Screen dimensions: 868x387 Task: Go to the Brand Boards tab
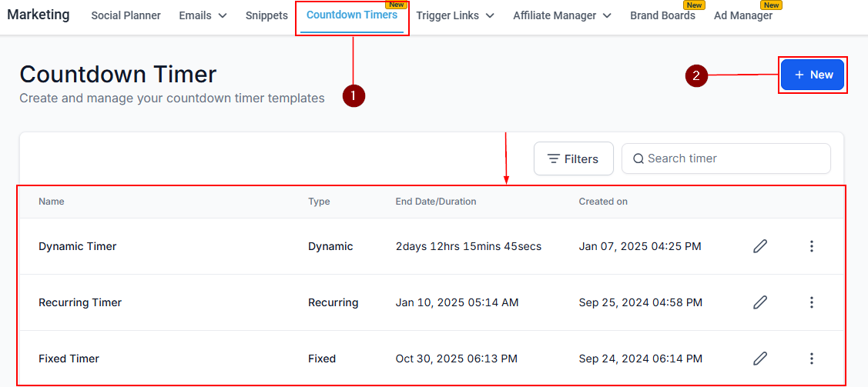click(x=662, y=15)
